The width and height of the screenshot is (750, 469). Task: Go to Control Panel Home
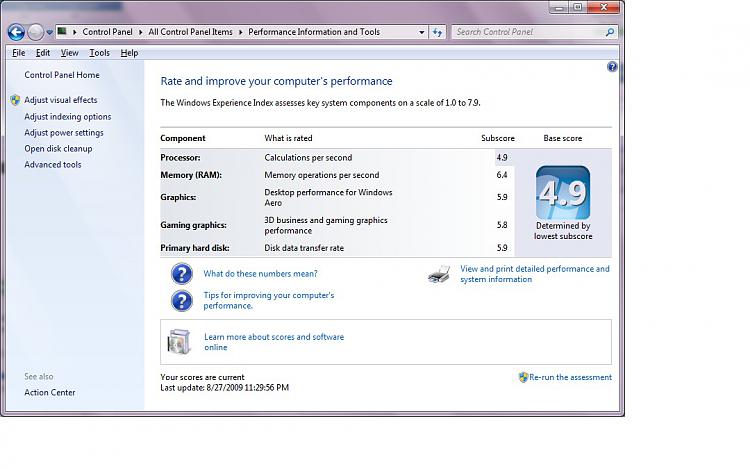tap(62, 75)
